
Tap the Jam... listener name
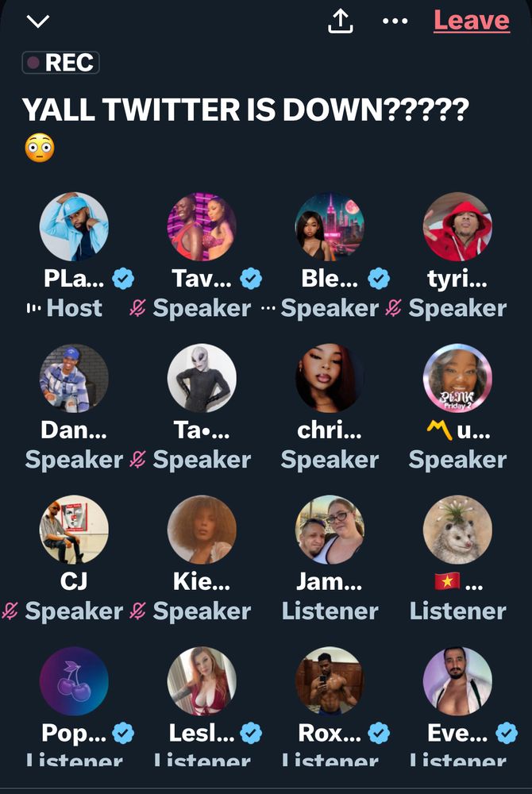(x=330, y=581)
